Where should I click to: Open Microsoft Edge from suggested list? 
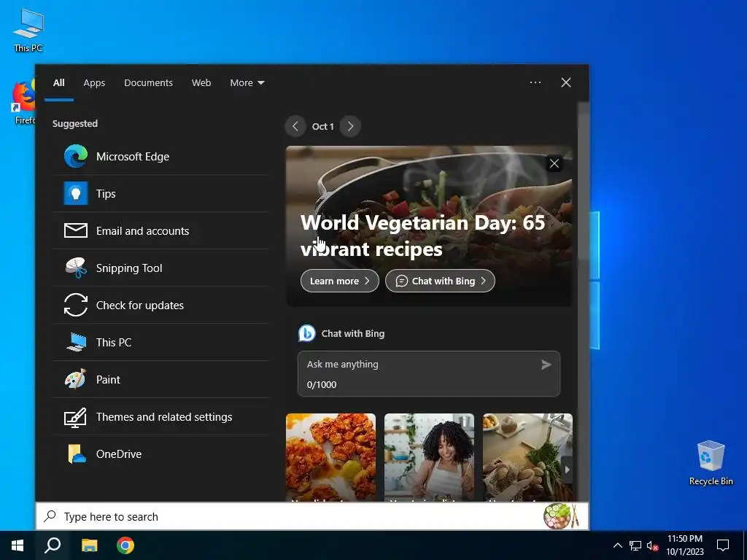click(160, 157)
